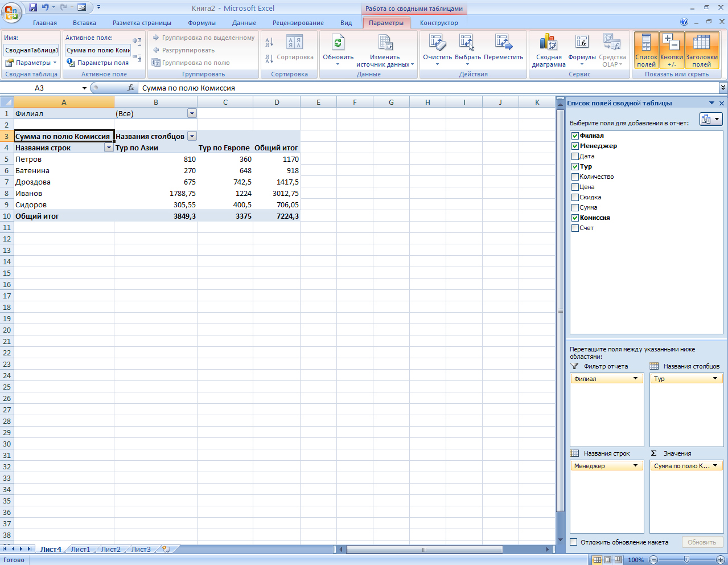
Task: Toggle the Список полей panel button
Action: (646, 50)
